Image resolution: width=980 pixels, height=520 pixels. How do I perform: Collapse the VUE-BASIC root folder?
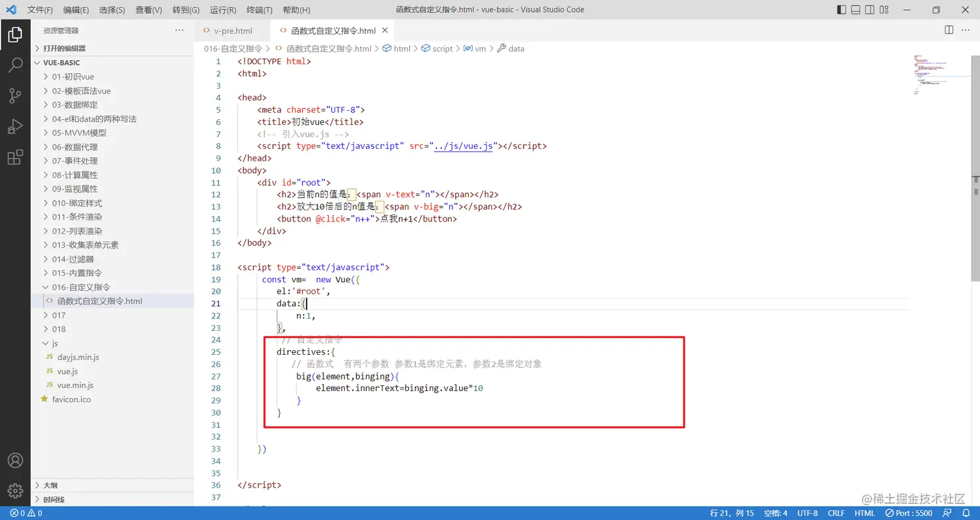(x=112, y=63)
